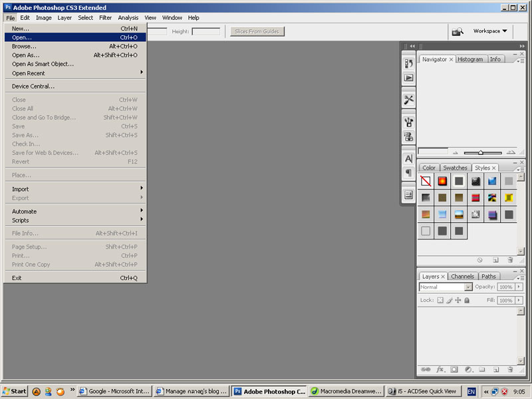Open the Layer Comps panel icon
This screenshot has height=399, width=532.
[408, 195]
